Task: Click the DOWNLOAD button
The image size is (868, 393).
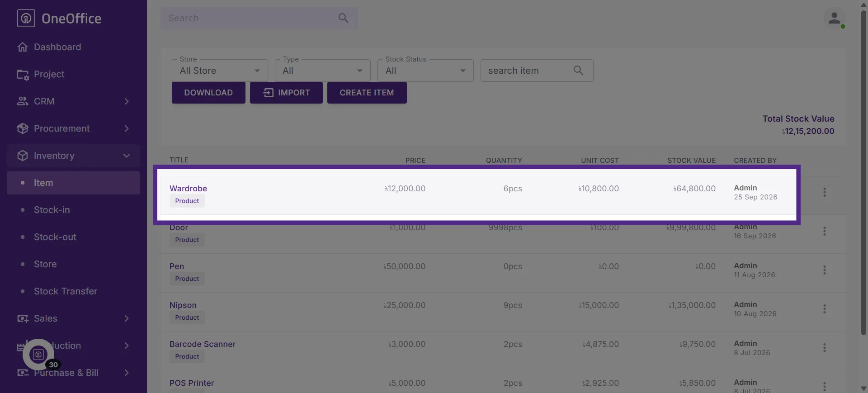Action: [x=208, y=93]
